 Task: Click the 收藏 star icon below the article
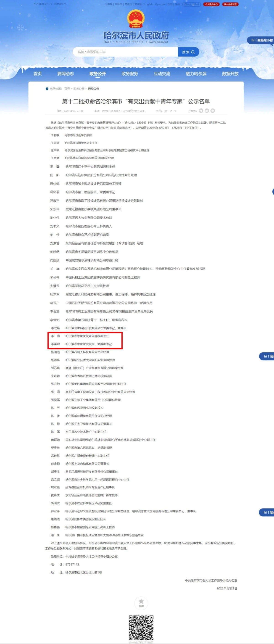pyautogui.click(x=141, y=602)
